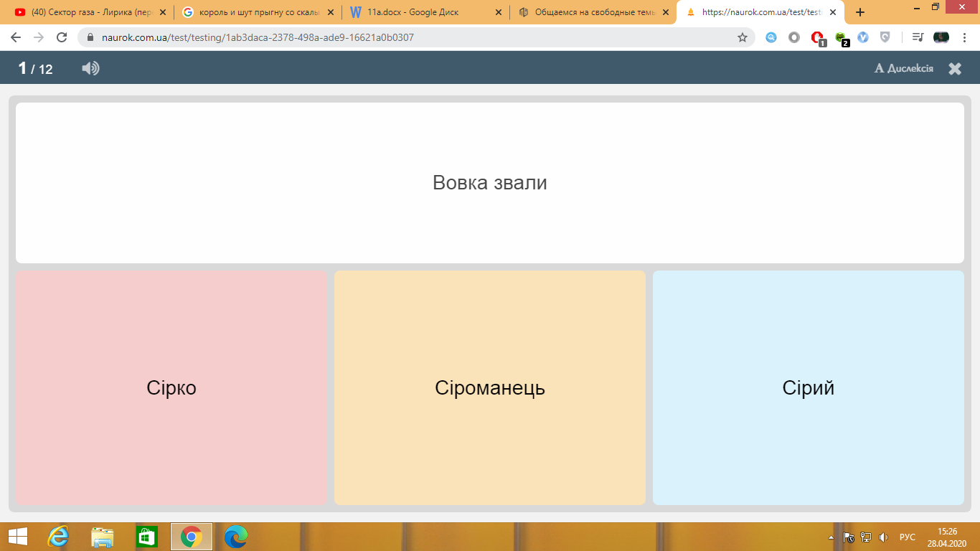Choose the answer Сірий
This screenshot has width=980, height=551.
pyautogui.click(x=809, y=387)
